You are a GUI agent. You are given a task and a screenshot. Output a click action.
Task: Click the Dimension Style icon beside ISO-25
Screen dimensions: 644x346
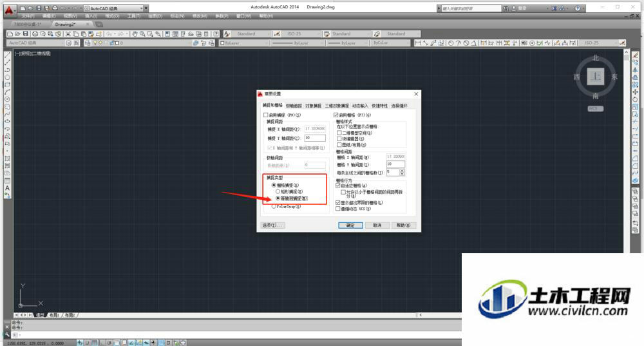click(277, 34)
